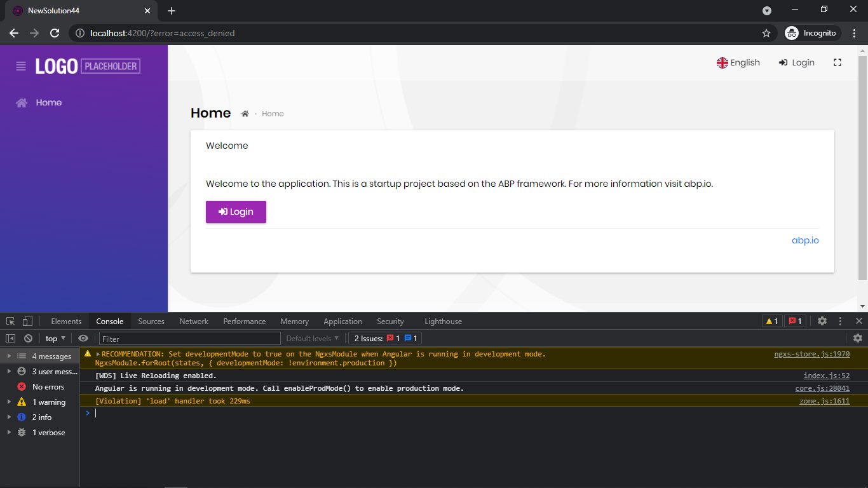Reload the page using the refresh icon
This screenshot has height=488, width=868.
pyautogui.click(x=55, y=33)
